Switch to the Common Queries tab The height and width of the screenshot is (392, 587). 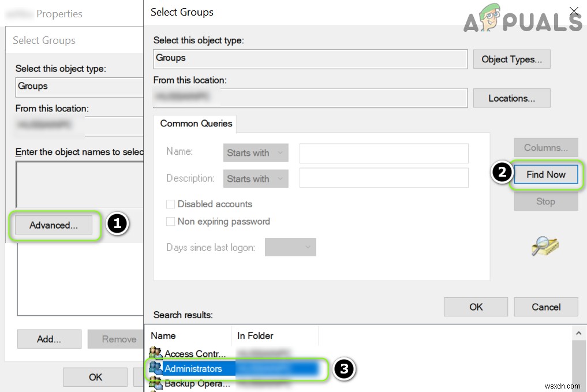(x=195, y=124)
